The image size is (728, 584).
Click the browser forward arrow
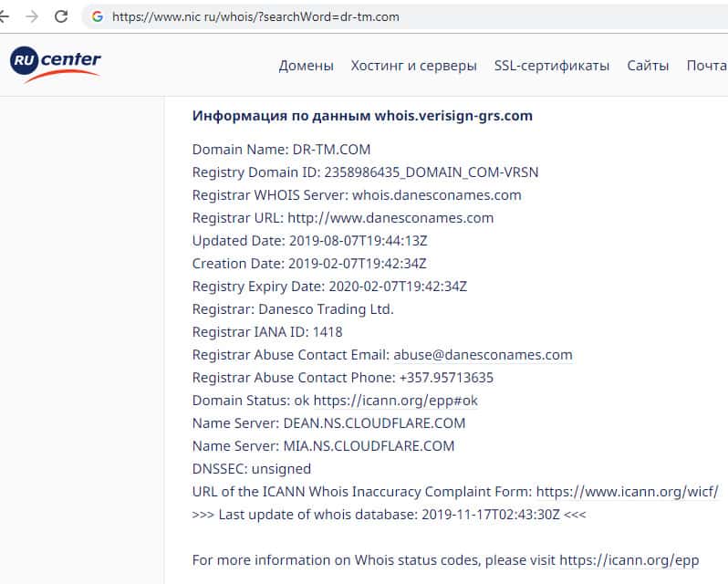click(x=32, y=16)
